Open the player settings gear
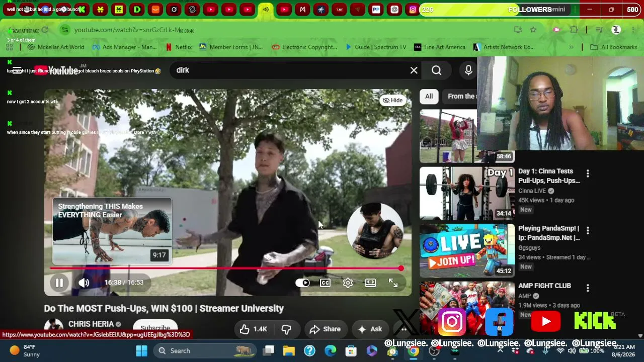The width and height of the screenshot is (644, 362). click(x=348, y=283)
